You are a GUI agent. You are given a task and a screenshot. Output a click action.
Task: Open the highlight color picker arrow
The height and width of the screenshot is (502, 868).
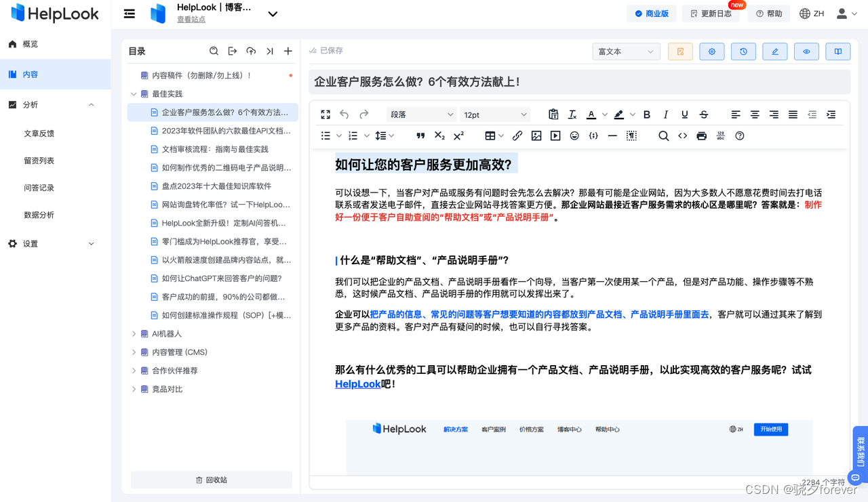633,114
